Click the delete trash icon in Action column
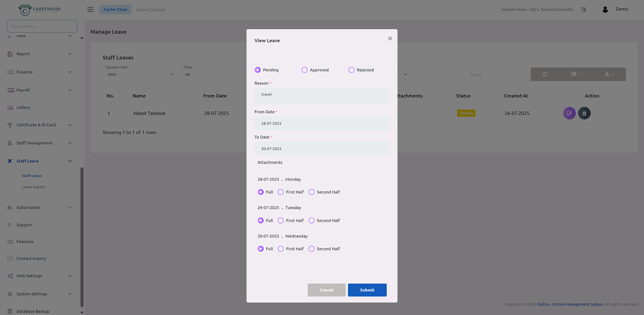This screenshot has width=644, height=315. 584,113
